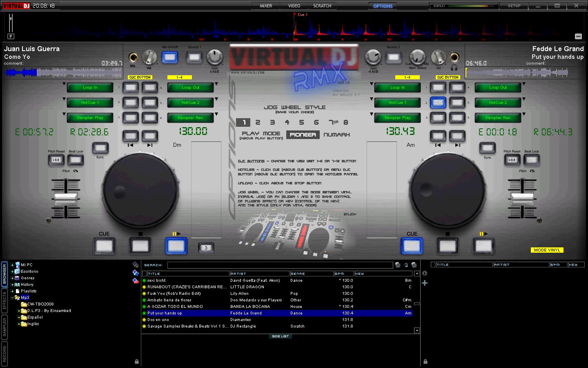Enable Beat Lock on the right deck

point(532,159)
